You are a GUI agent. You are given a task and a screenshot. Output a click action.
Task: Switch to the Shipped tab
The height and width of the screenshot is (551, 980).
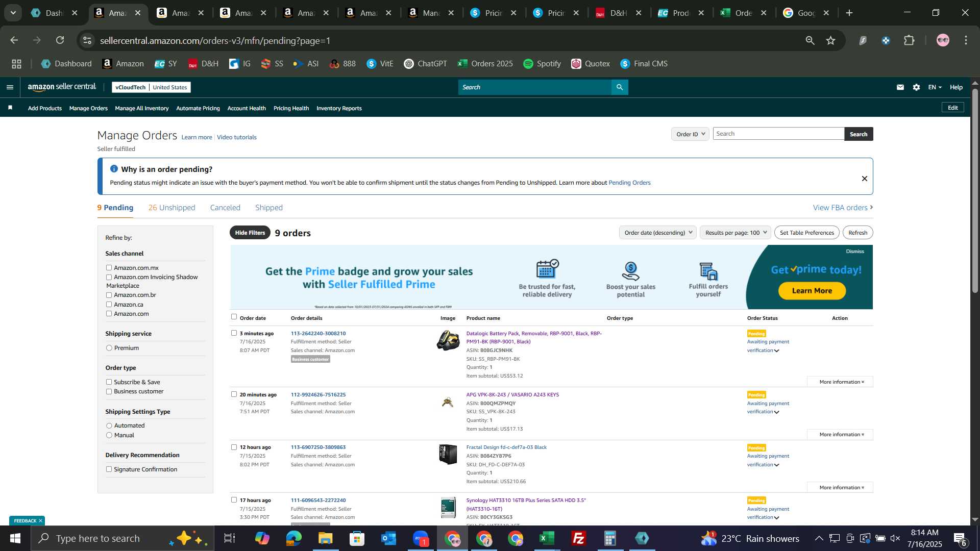pos(269,208)
